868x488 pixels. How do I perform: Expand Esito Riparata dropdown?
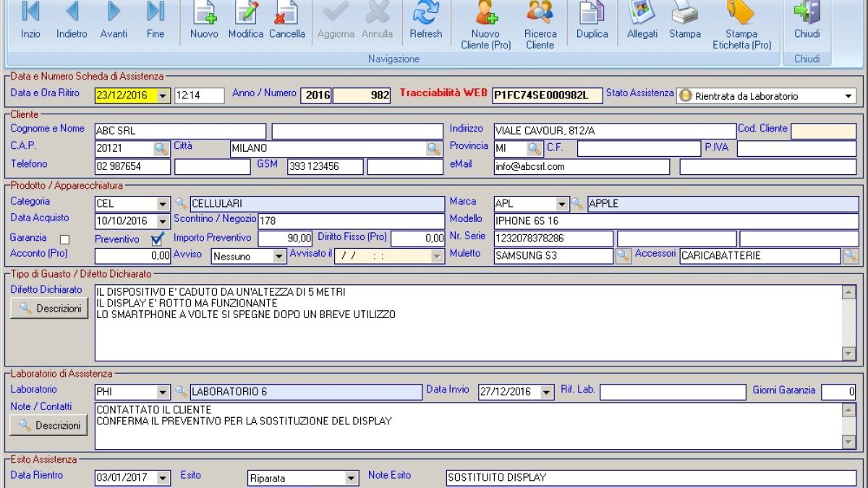pos(352,478)
